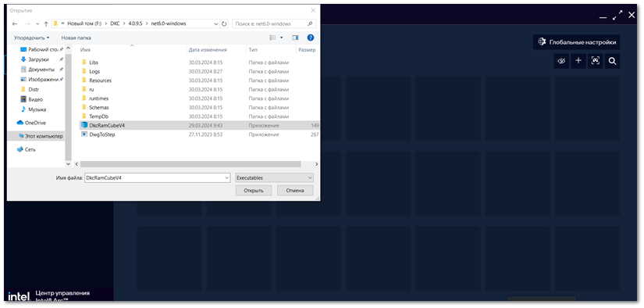644x308 pixels.
Task: Open Global settings in Intel Arc window
Action: (x=576, y=42)
